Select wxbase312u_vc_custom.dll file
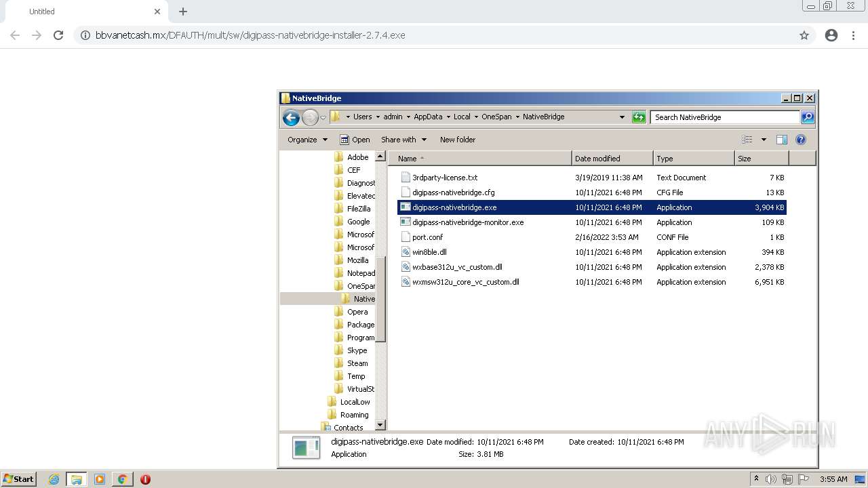 457,267
